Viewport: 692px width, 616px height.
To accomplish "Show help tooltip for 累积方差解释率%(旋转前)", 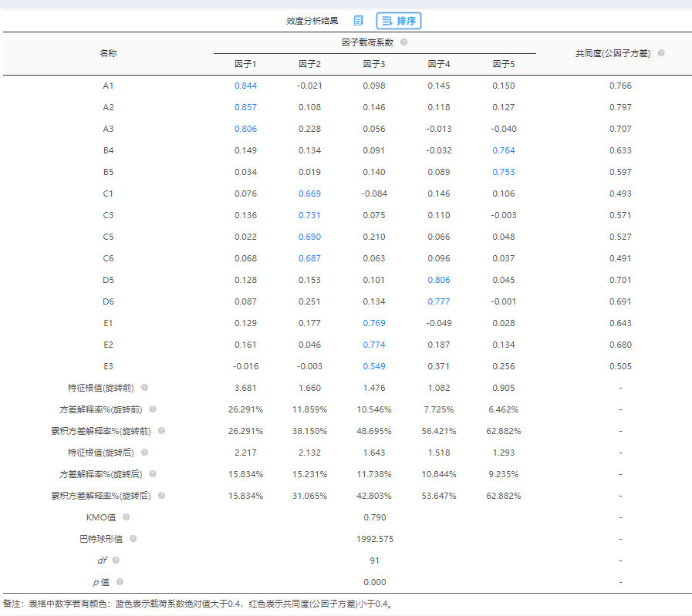I will tap(161, 431).
